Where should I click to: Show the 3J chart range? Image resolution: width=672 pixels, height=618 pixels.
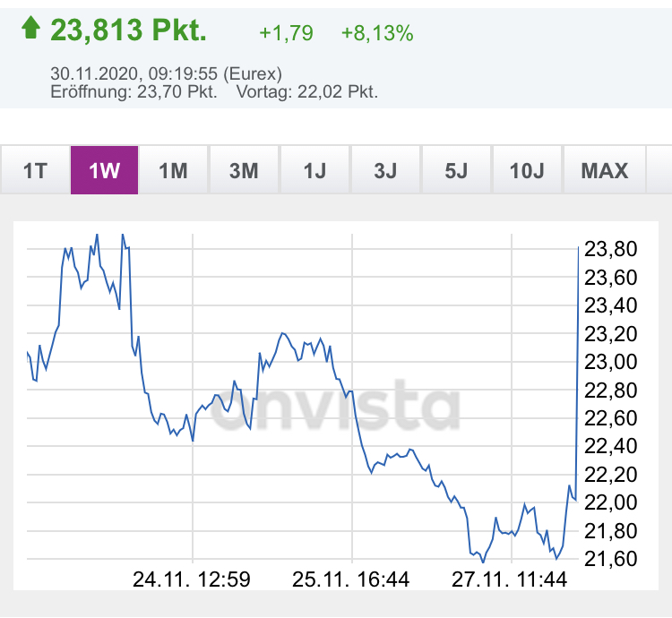coord(385,170)
